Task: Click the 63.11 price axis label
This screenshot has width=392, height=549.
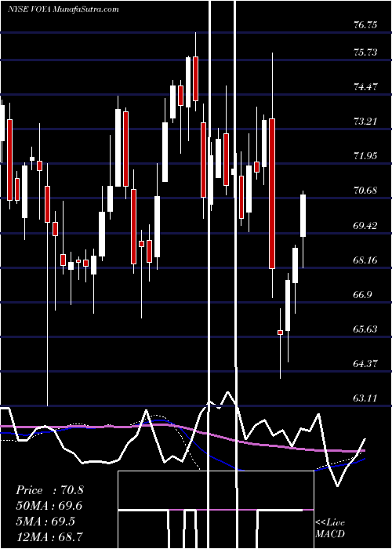Action: (x=365, y=398)
